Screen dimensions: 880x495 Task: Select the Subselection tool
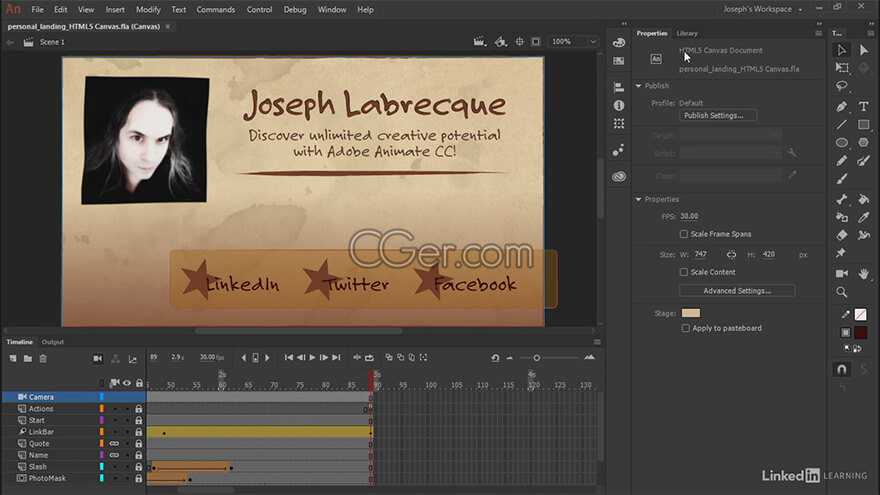point(864,51)
